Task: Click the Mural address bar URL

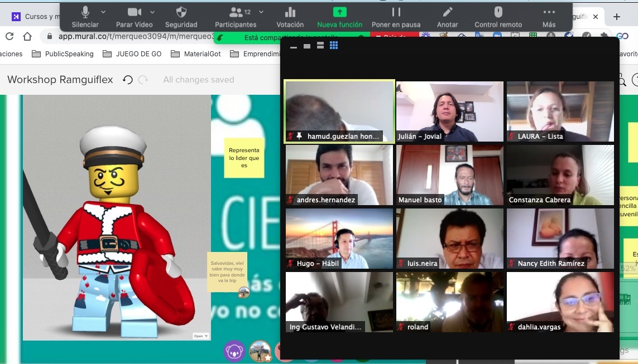Action: (136, 36)
